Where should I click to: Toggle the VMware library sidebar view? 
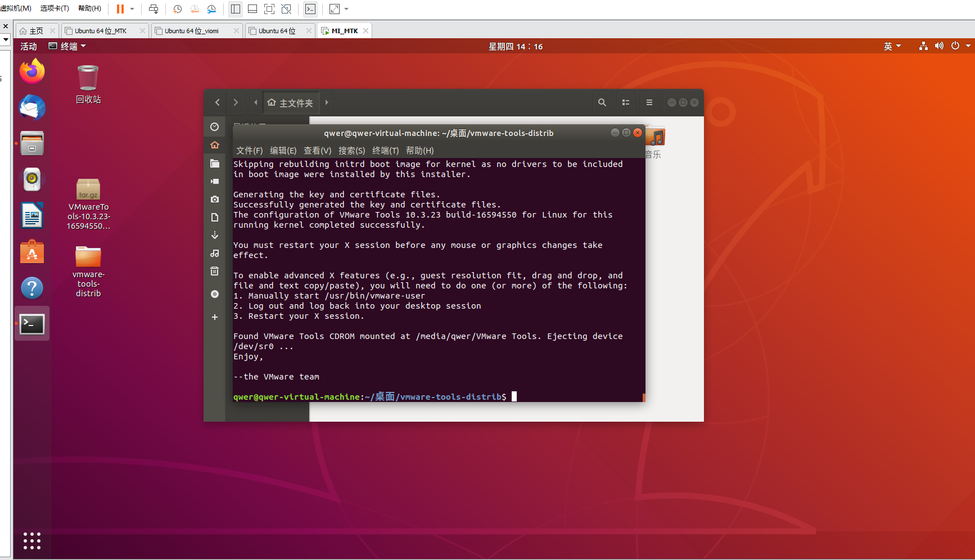[x=236, y=9]
